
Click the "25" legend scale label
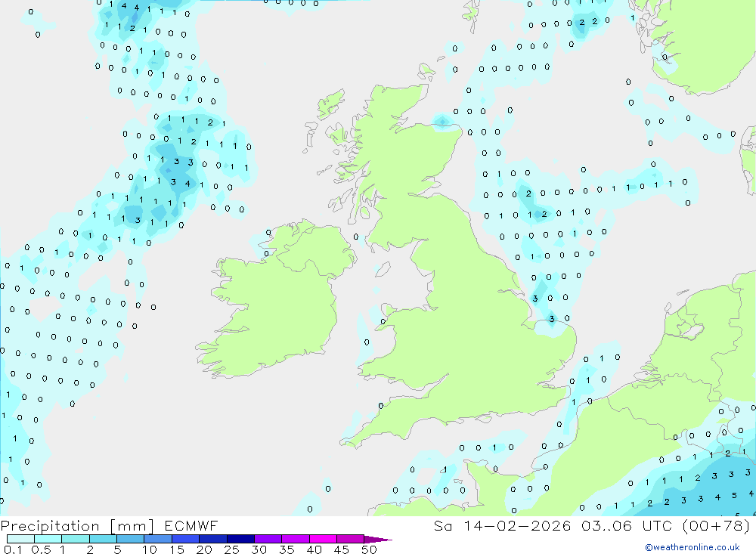click(x=232, y=549)
